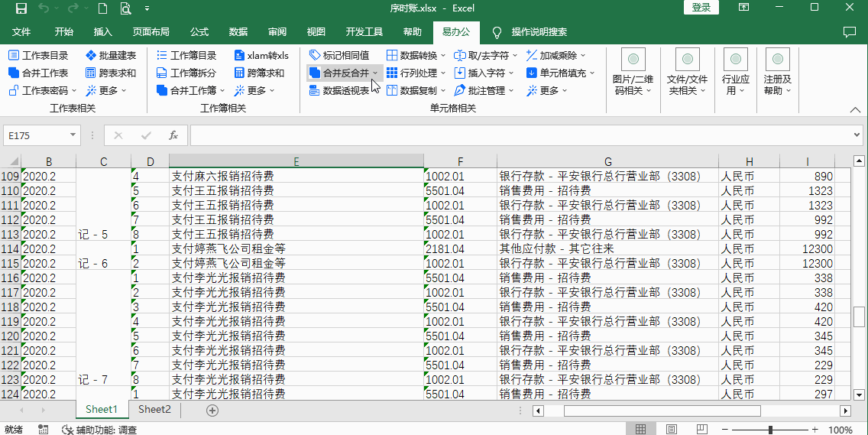Switch to the 开始 tab

tap(63, 32)
